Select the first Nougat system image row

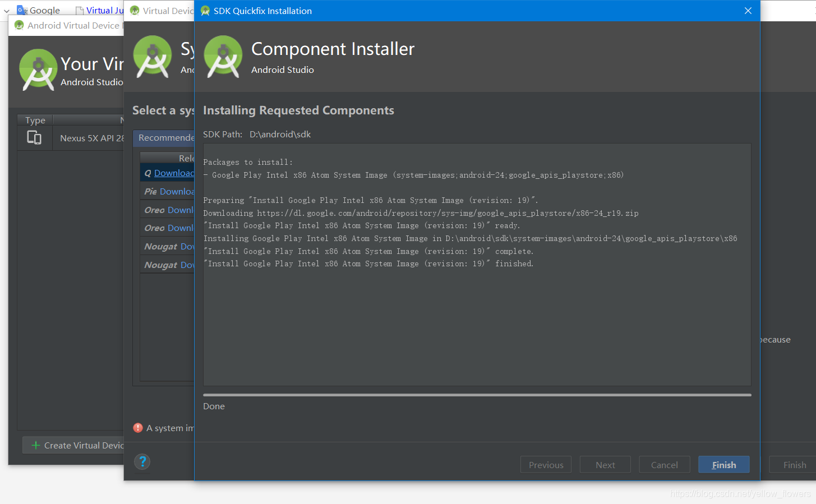pos(167,246)
